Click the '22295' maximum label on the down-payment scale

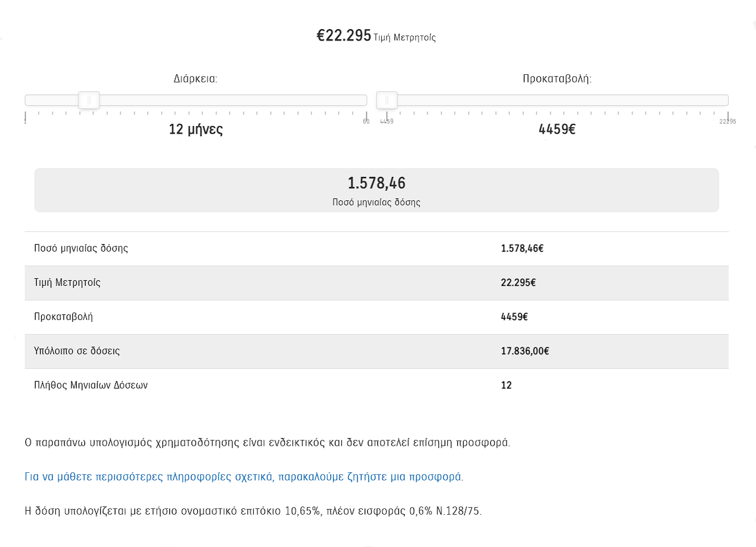[727, 122]
